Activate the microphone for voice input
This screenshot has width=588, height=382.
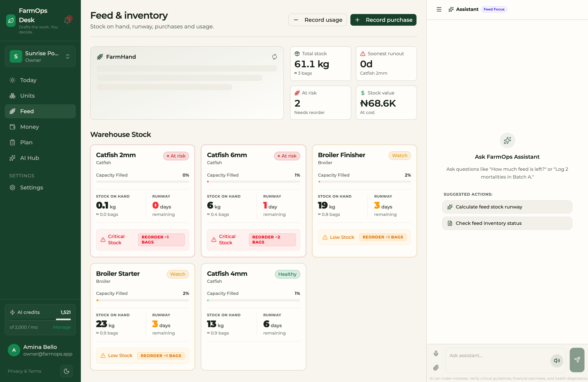point(436,354)
